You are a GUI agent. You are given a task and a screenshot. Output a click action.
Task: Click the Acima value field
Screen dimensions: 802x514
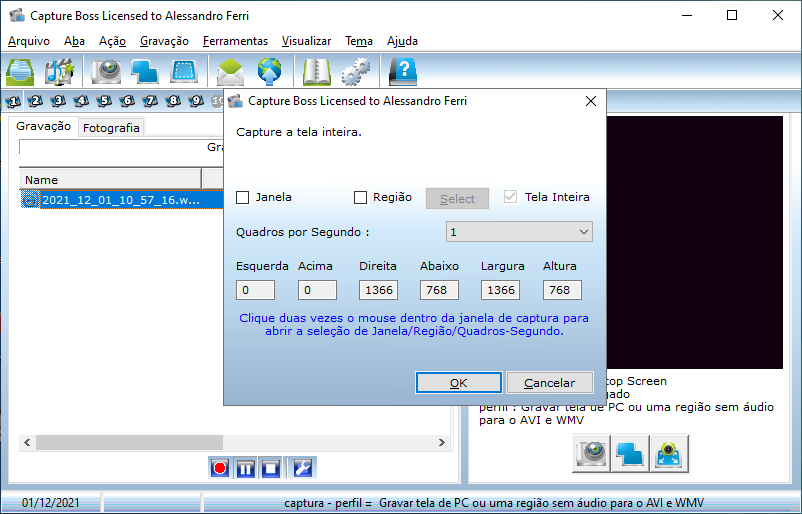317,290
